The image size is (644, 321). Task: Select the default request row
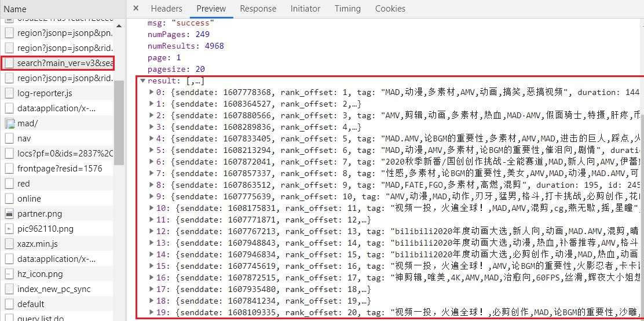57,304
